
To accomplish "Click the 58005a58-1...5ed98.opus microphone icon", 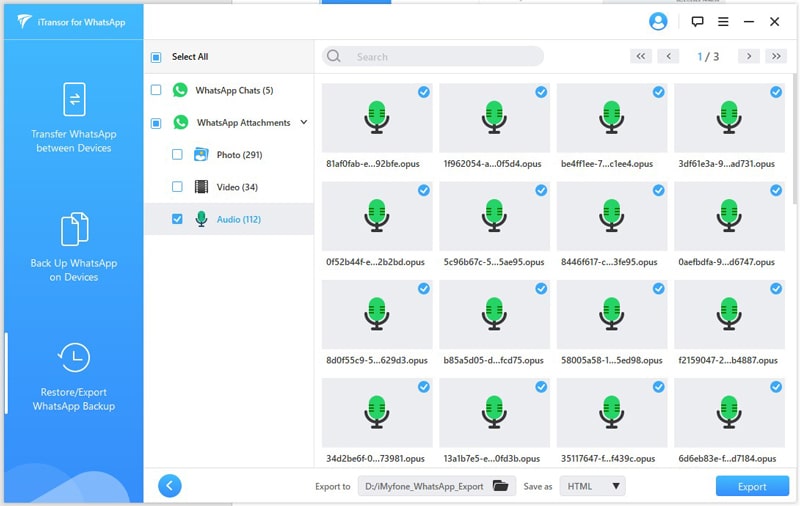I will (x=612, y=314).
